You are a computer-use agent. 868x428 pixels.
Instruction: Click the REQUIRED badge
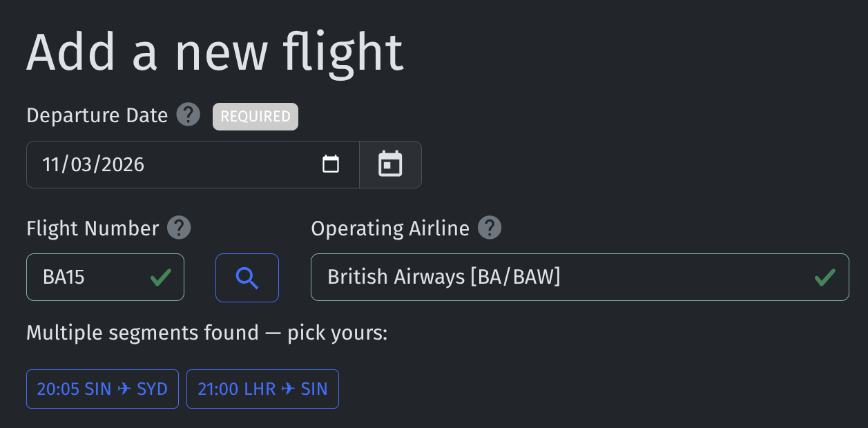255,117
